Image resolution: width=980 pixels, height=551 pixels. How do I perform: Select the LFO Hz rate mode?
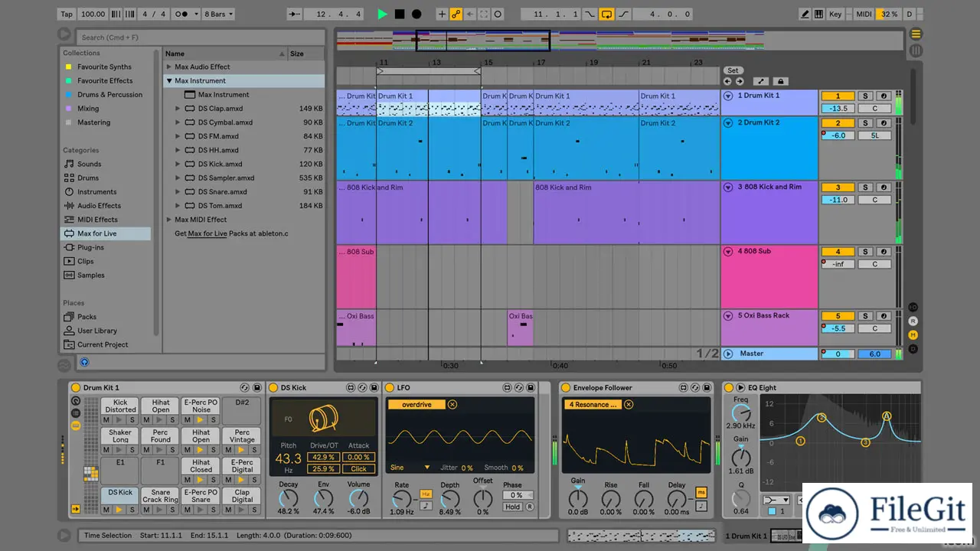[426, 494]
